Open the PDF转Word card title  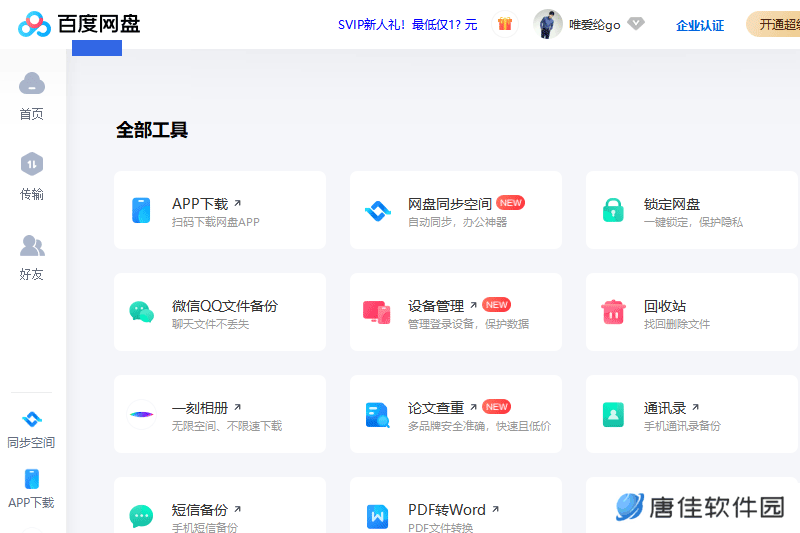coord(447,510)
